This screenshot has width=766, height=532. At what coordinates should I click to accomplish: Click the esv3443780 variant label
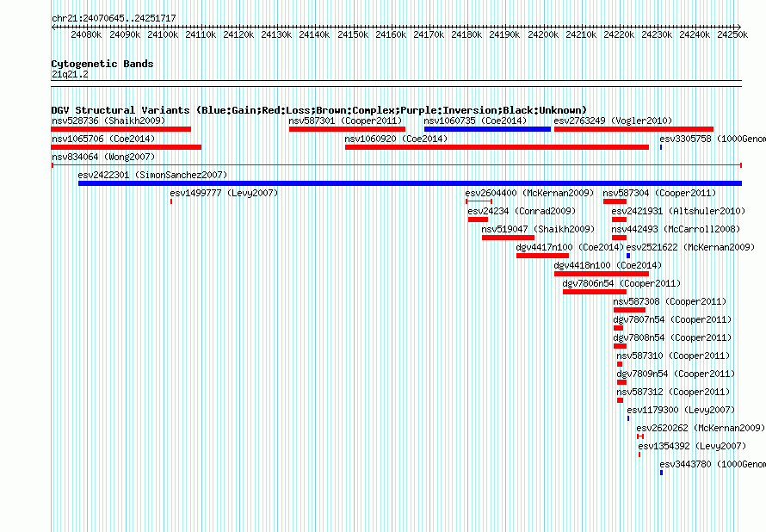coord(713,464)
